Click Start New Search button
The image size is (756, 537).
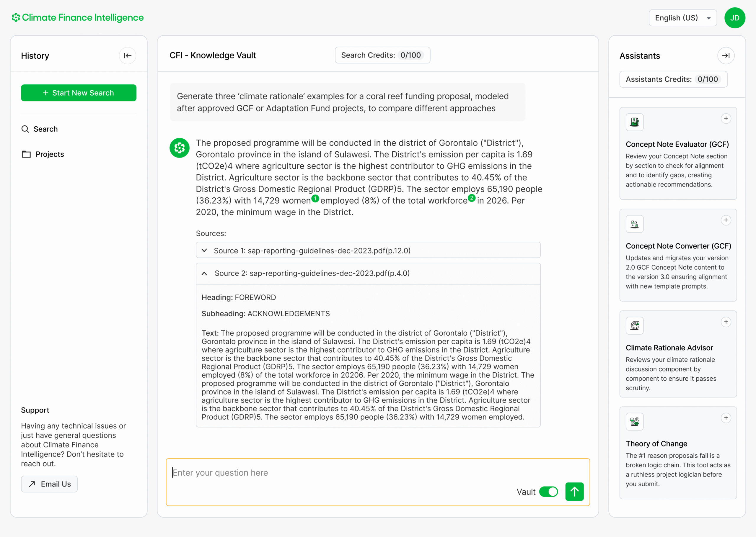(79, 93)
